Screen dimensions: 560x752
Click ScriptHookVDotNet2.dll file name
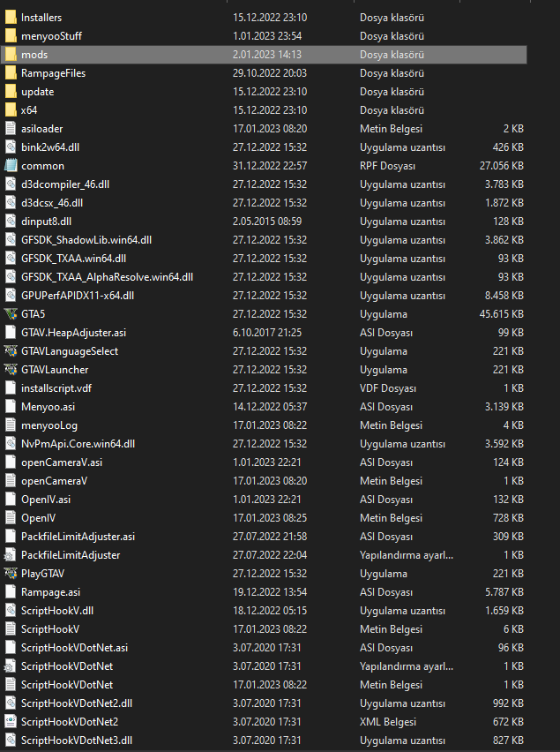pyautogui.click(x=77, y=703)
